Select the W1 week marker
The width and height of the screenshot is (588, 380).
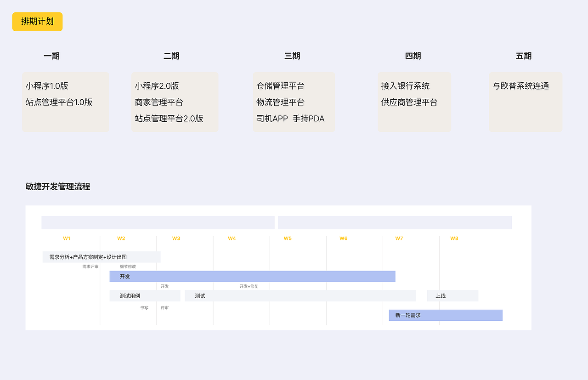[67, 238]
